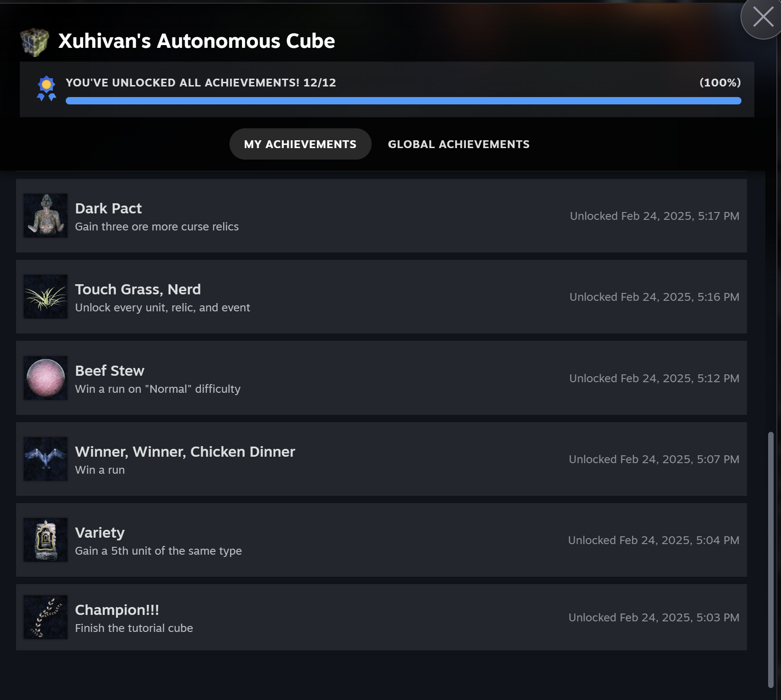
Task: Click the Touch Grass, Nerd grass icon
Action: pos(46,297)
